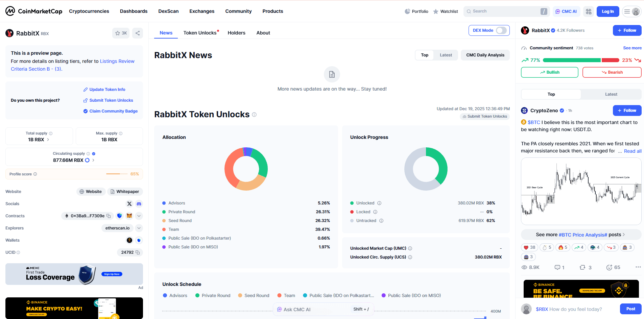Open CMC Daily Analysis
Viewport: 644px width, 319px height.
coord(485,55)
